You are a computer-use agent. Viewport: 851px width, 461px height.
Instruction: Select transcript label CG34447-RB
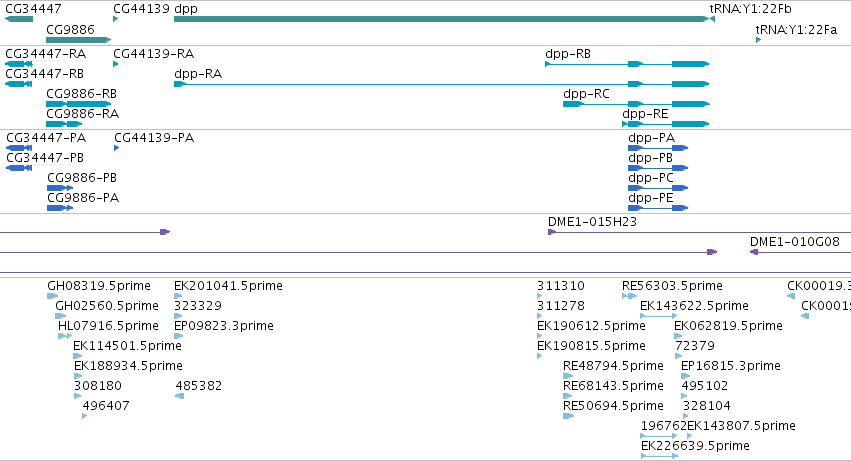[45, 73]
